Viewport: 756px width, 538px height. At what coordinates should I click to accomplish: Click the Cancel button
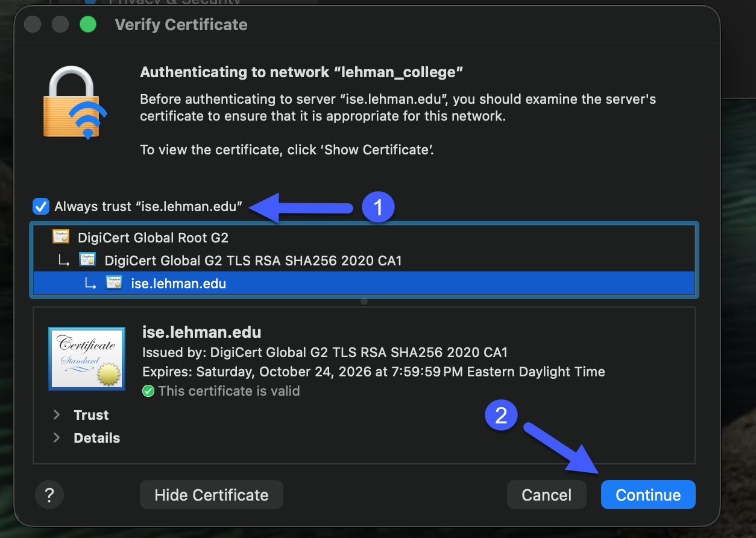[546, 495]
